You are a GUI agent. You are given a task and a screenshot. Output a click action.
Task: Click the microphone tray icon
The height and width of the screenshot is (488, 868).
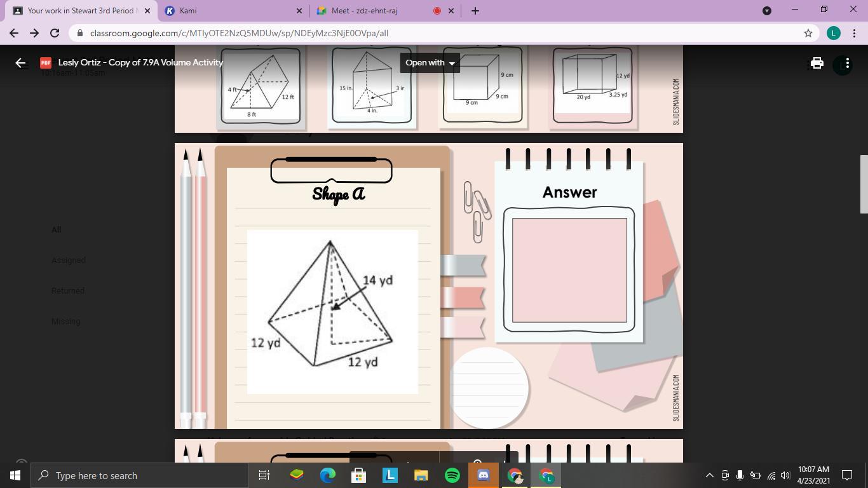[740, 475]
